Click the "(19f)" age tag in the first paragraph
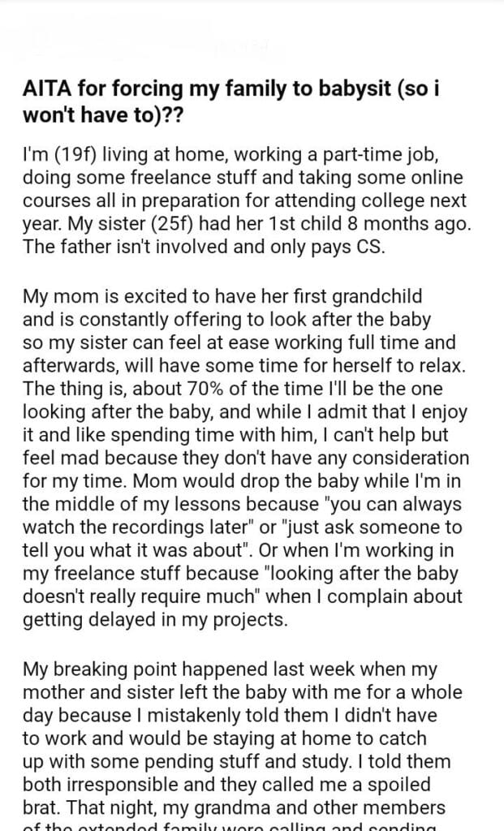This screenshot has width=504, height=831. click(x=73, y=154)
